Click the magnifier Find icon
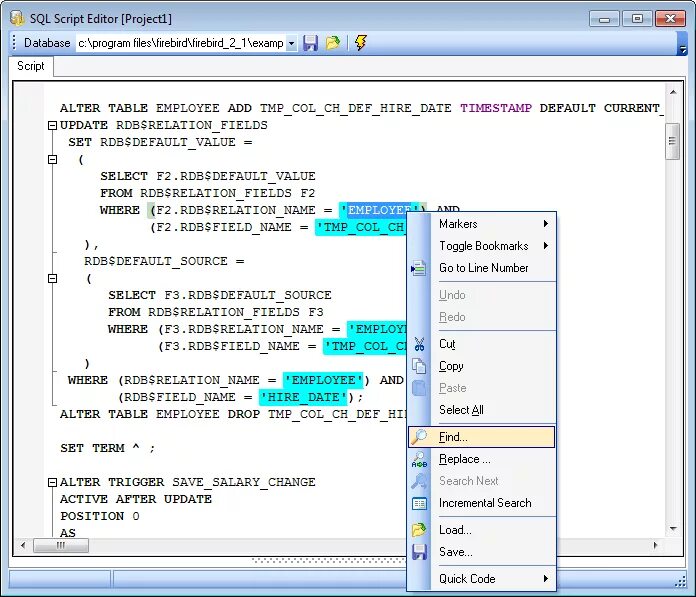Image resolution: width=696 pixels, height=597 pixels. [419, 437]
